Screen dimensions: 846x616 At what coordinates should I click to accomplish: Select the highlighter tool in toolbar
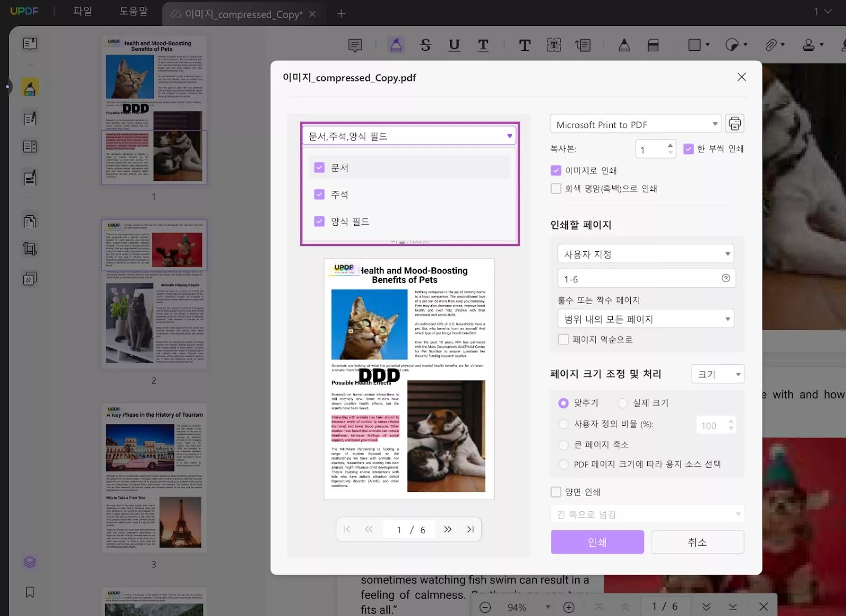pos(396,45)
